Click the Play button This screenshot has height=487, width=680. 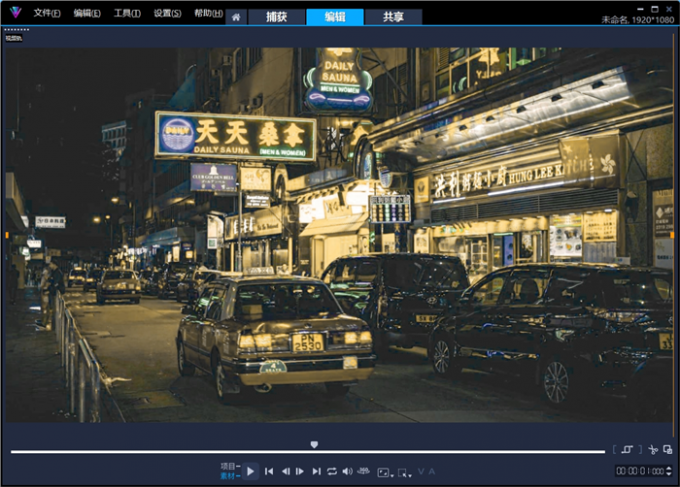click(x=250, y=471)
